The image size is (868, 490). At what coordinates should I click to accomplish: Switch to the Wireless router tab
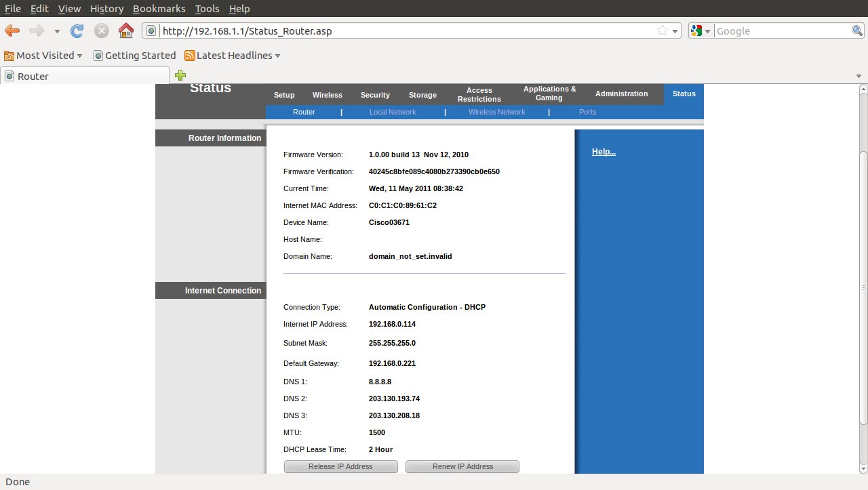coord(327,95)
